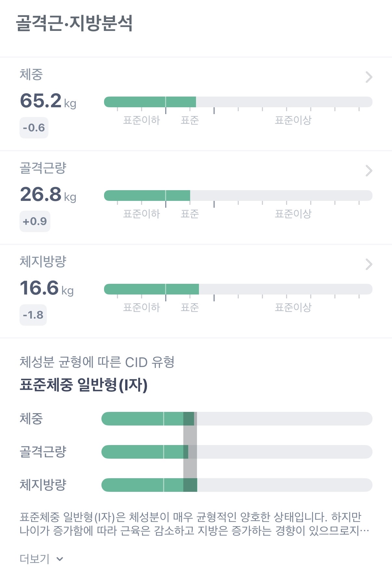392x577 pixels.
Task: Click the 16.6 kg body fat value
Action: coord(46,288)
